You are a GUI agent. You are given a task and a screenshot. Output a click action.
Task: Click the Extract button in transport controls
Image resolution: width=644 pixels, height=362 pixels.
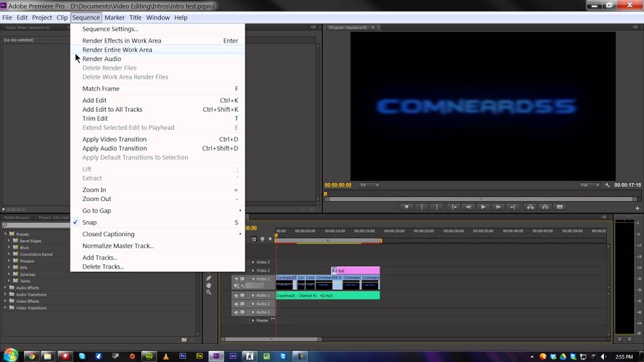[x=545, y=207]
